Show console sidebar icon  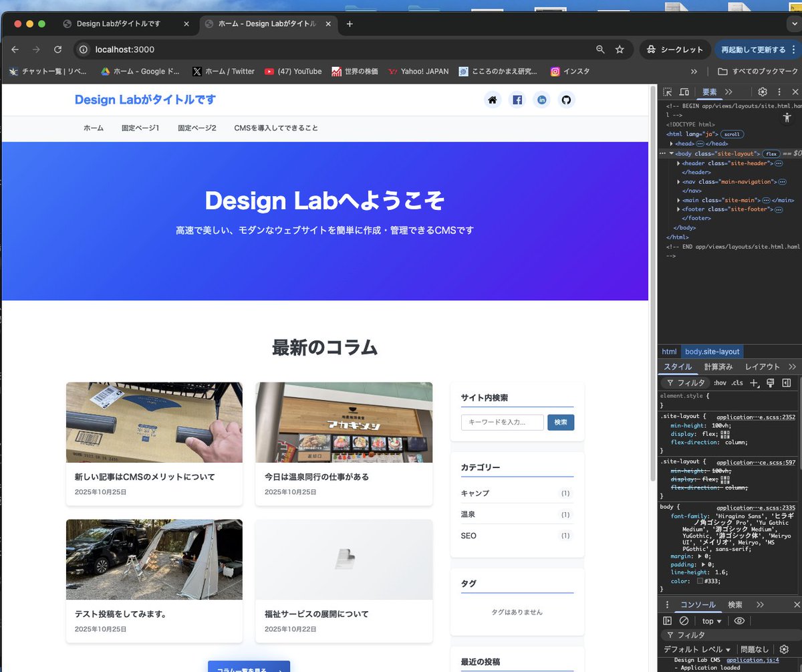pyautogui.click(x=668, y=621)
